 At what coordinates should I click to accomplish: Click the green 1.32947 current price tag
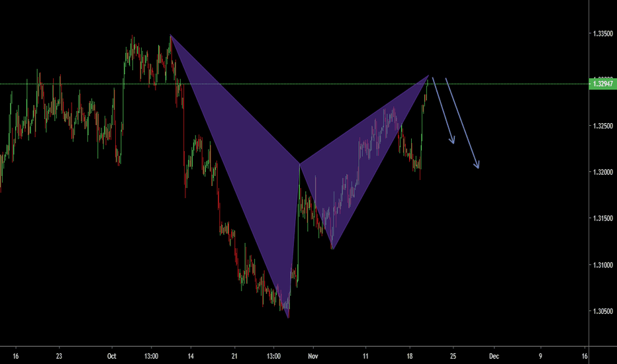point(602,84)
